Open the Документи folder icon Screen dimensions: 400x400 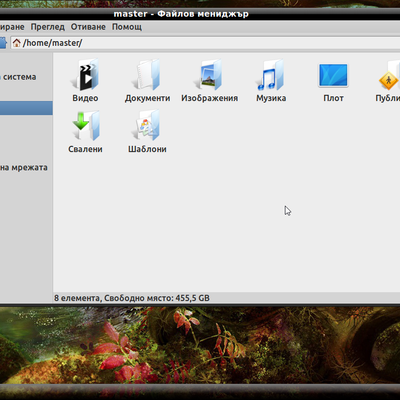[147, 75]
